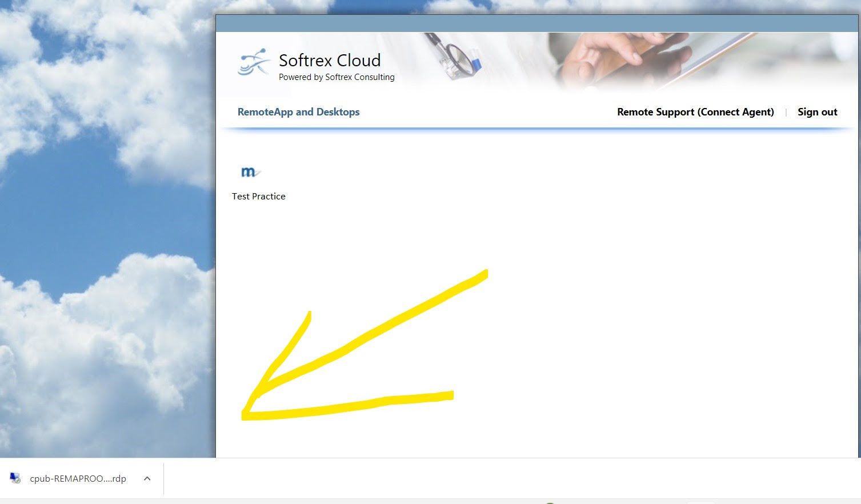Click the Test Practice text label

(x=258, y=197)
